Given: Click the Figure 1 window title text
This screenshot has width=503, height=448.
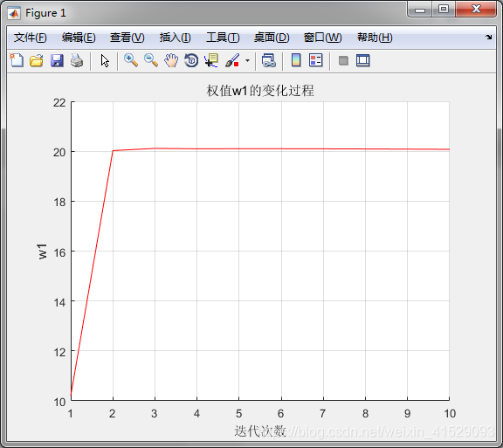Looking at the screenshot, I should (x=45, y=13).
